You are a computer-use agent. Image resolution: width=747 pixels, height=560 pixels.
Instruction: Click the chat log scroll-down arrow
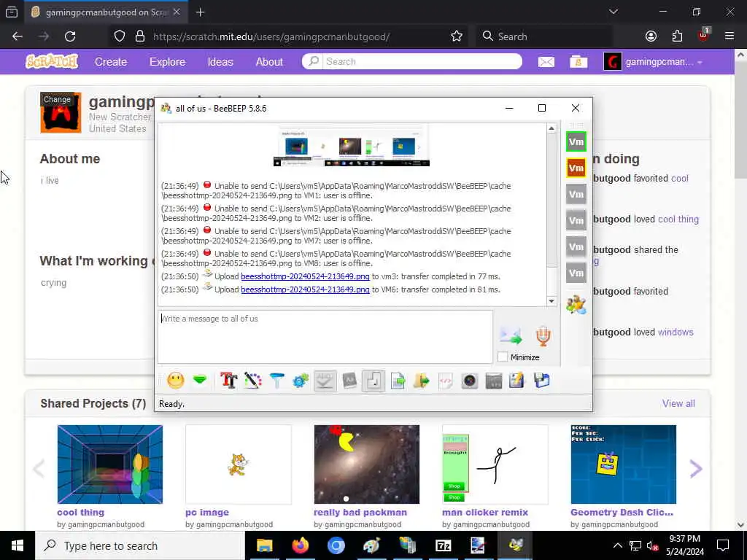point(551,301)
